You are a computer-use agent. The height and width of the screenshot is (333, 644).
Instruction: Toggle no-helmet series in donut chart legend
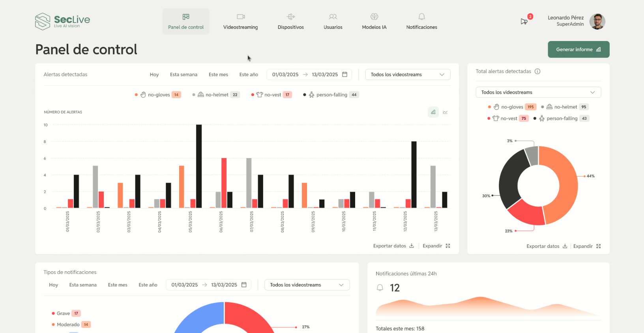pyautogui.click(x=565, y=107)
